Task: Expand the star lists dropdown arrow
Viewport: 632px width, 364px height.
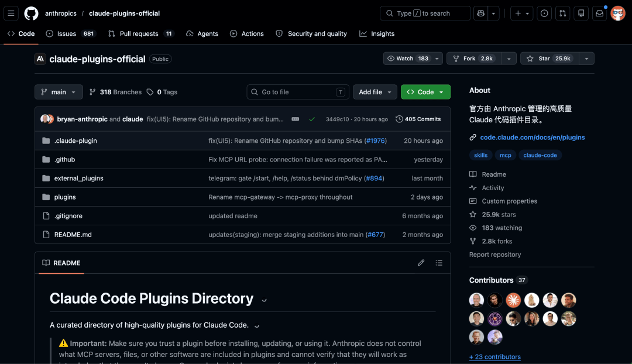Action: click(587, 59)
